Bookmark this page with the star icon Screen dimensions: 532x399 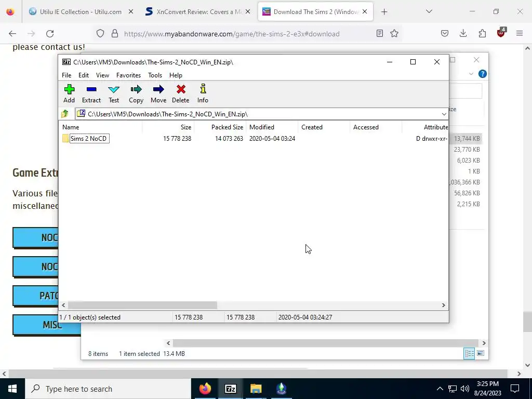[x=394, y=34]
